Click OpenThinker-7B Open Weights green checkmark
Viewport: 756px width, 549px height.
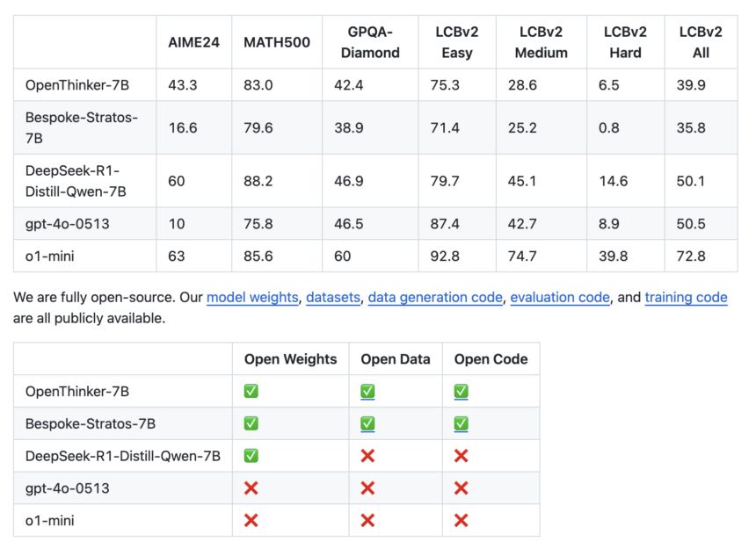point(251,392)
